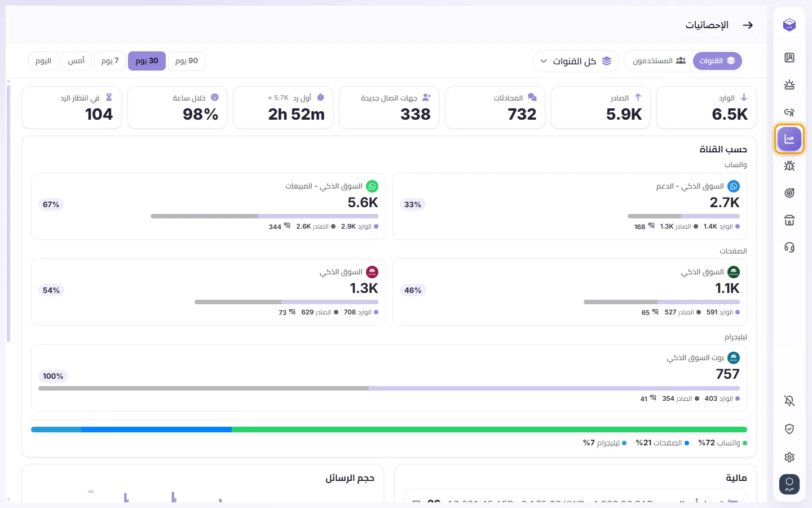Open the كل القنوات channel dropdown
This screenshot has height=508, width=812.
[576, 61]
